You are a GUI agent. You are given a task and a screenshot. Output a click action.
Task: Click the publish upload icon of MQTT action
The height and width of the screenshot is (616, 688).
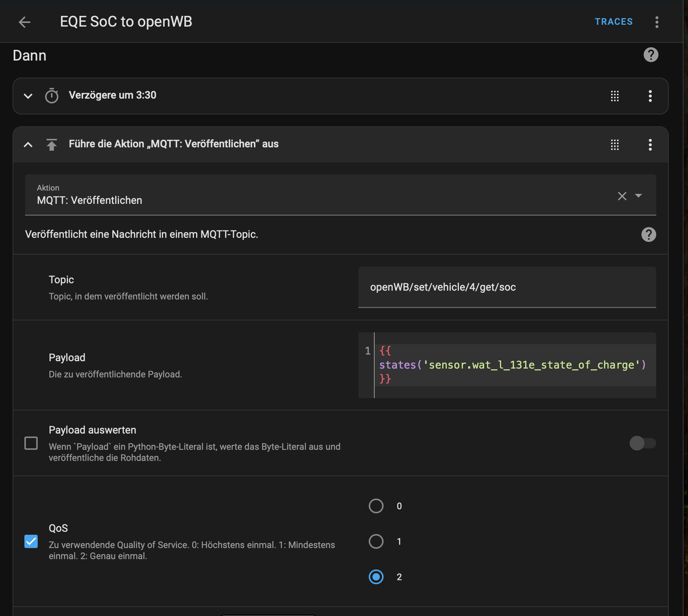click(x=52, y=144)
